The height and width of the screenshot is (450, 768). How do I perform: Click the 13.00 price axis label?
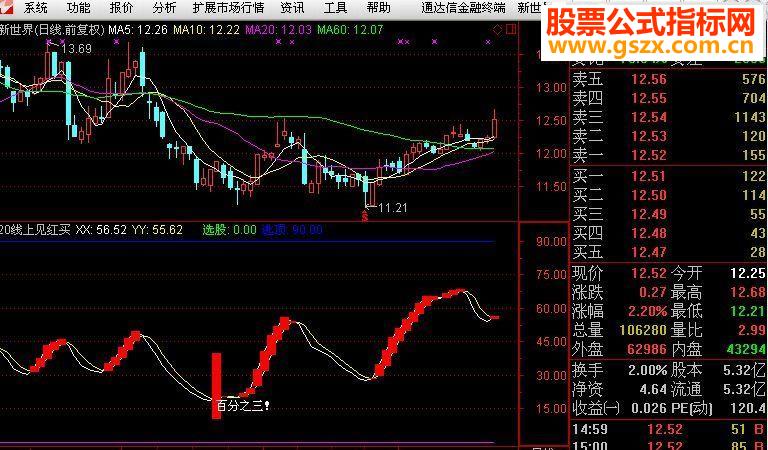click(551, 88)
